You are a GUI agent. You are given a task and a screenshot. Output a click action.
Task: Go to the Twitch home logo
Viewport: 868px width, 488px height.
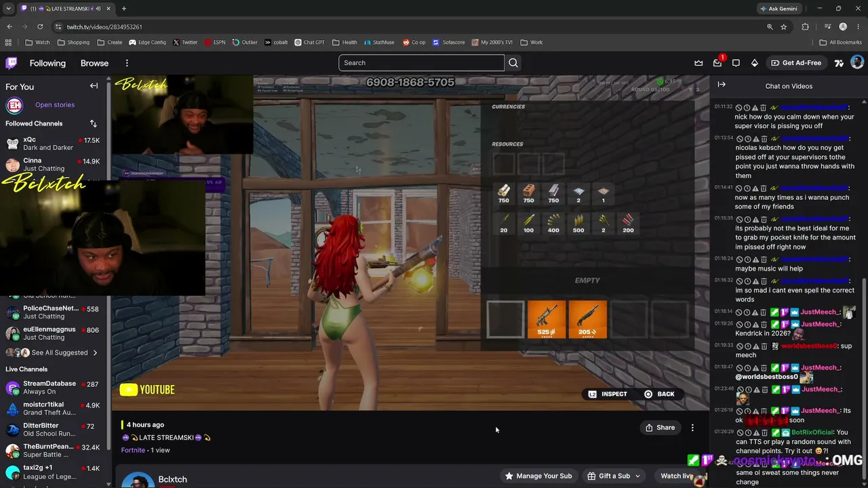[x=12, y=63]
